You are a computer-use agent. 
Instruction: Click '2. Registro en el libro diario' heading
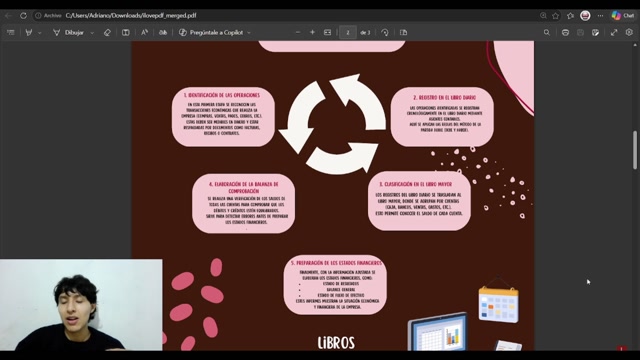(x=444, y=98)
